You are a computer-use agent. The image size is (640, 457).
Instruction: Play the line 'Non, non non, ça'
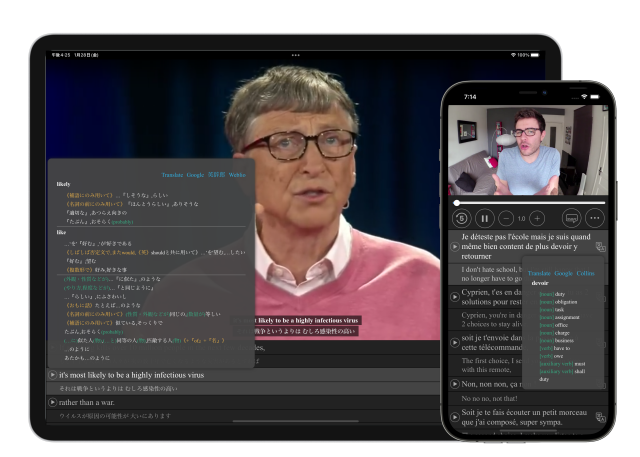click(454, 384)
